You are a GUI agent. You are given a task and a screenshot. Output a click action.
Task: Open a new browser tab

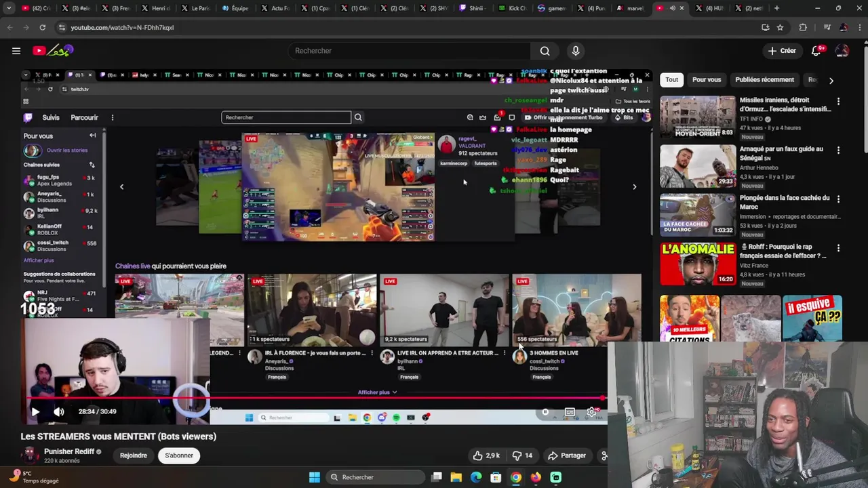pyautogui.click(x=776, y=8)
